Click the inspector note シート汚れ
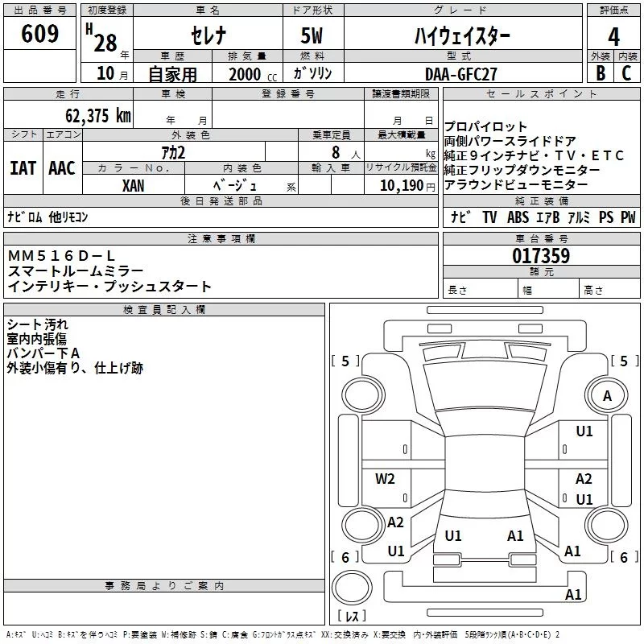Image resolution: width=644 pixels, height=644 pixels. click(38, 324)
